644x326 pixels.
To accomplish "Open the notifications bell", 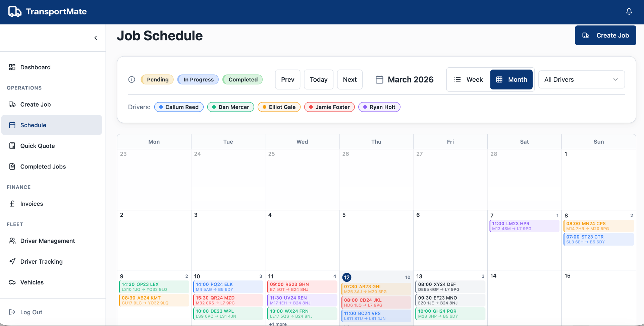I will click(x=629, y=11).
